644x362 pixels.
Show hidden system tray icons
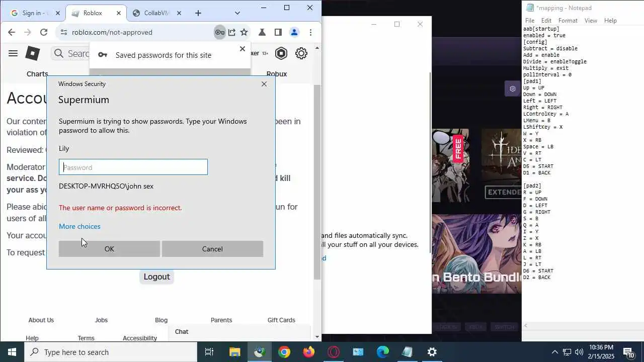click(x=555, y=352)
